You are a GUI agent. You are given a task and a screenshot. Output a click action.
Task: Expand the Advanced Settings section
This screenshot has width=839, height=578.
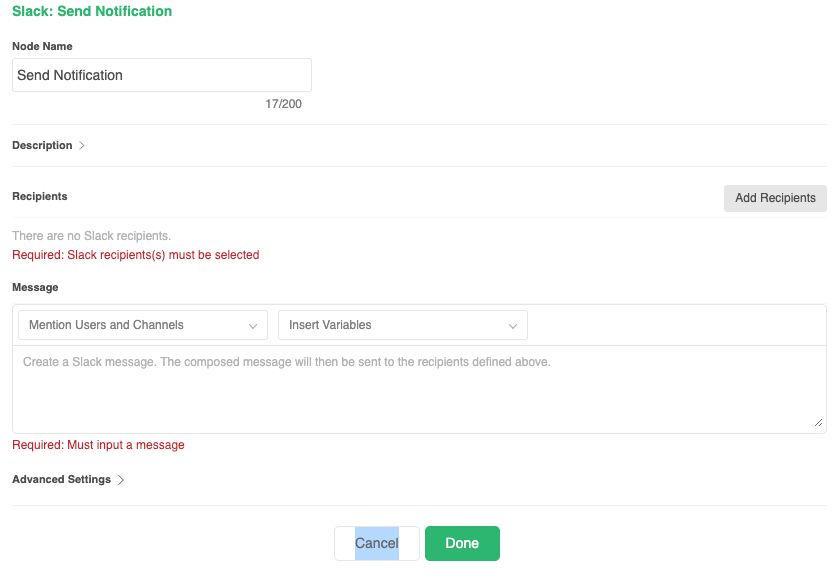click(x=61, y=480)
